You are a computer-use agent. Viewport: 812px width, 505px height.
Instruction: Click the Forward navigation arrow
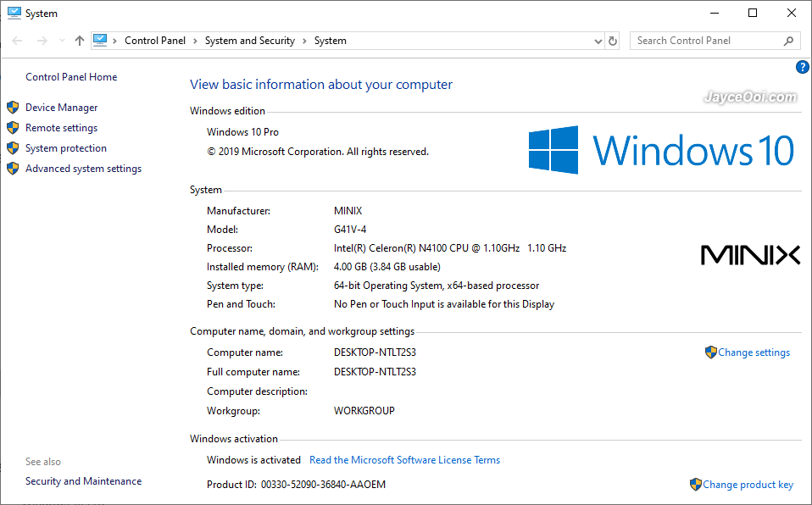[42, 41]
